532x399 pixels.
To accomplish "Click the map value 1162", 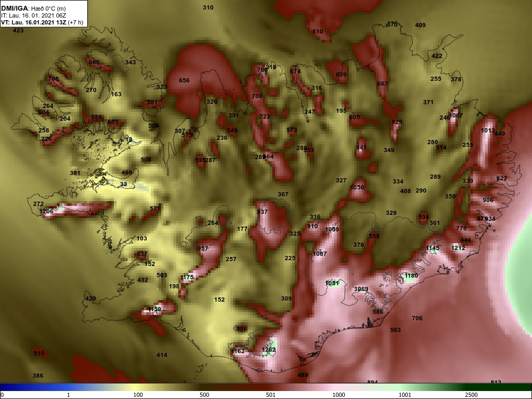I will 237,352.
